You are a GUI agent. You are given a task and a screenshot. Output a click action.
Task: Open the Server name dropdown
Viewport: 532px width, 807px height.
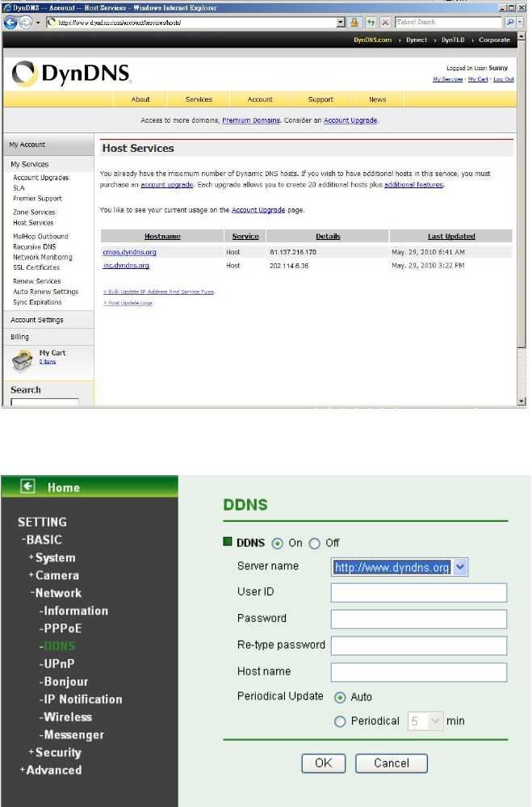[400, 567]
